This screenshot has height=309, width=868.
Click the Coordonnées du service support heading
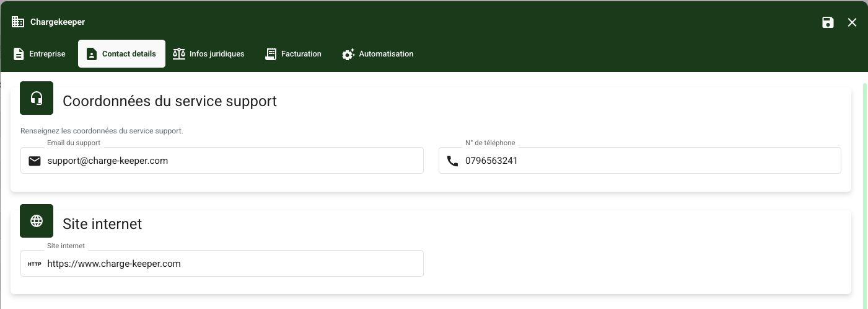(x=170, y=101)
